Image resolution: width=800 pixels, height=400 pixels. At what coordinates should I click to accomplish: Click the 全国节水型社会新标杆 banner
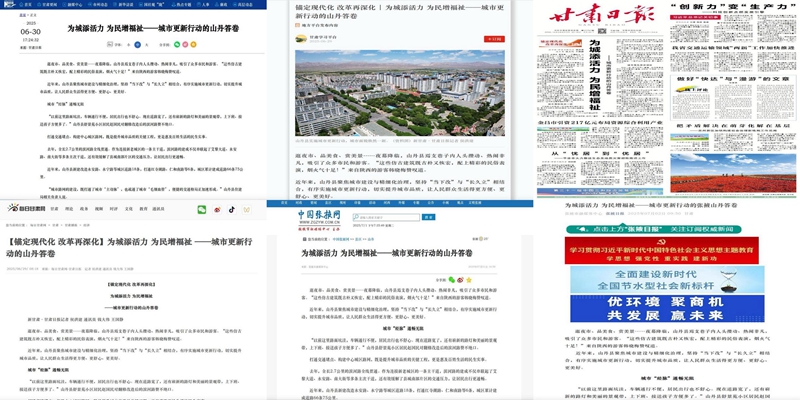tap(667, 280)
